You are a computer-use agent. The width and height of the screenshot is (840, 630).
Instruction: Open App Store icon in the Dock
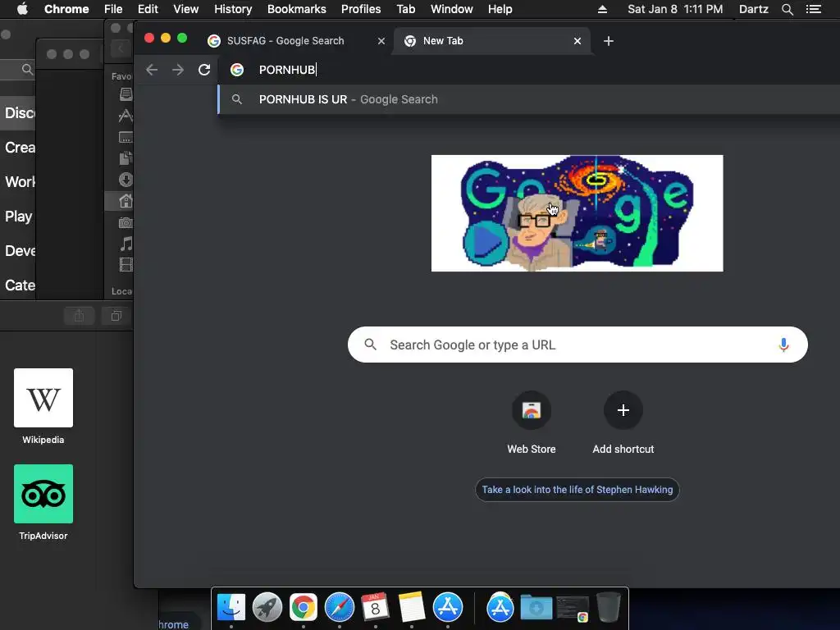(448, 608)
